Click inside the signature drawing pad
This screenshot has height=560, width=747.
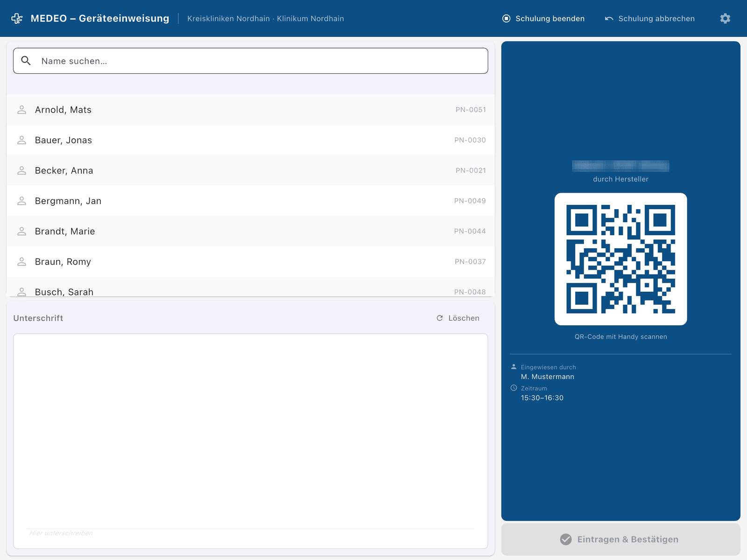tap(250, 441)
